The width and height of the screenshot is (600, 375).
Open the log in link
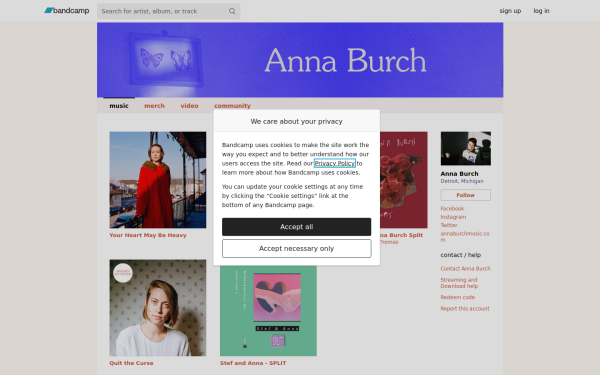tap(541, 11)
